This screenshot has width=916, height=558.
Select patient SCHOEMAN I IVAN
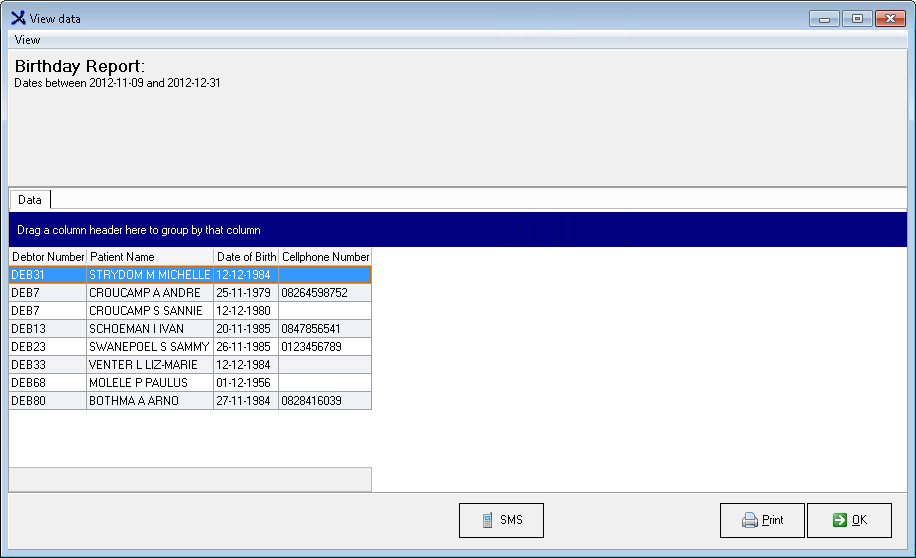pyautogui.click(x=150, y=329)
